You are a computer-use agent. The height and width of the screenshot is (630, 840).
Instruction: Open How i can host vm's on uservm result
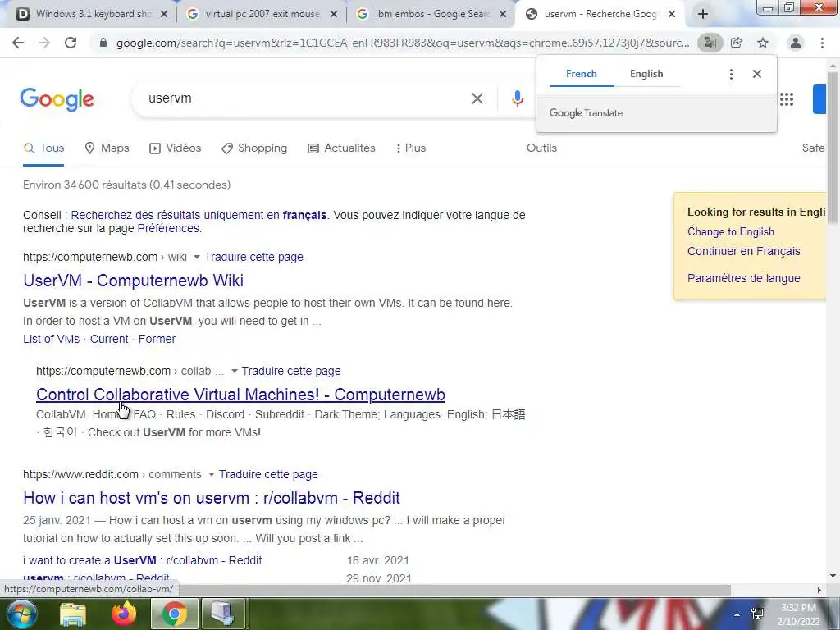click(212, 498)
